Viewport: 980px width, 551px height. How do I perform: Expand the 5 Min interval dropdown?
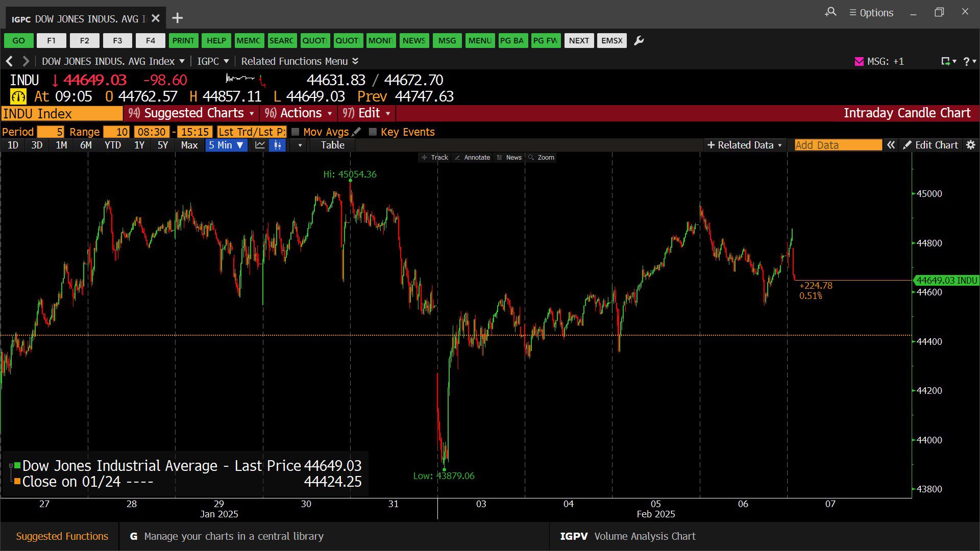(x=227, y=145)
